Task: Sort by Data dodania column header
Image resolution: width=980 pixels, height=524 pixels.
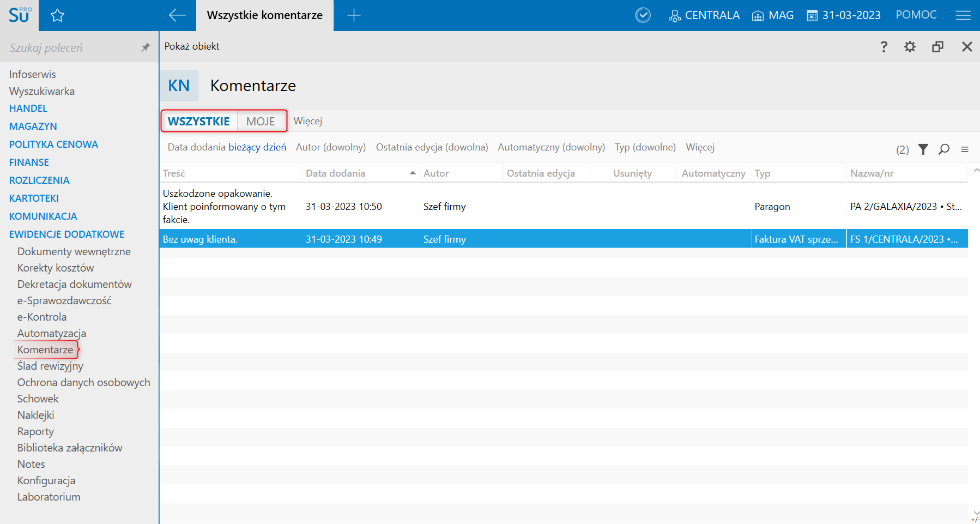Action: (360, 173)
